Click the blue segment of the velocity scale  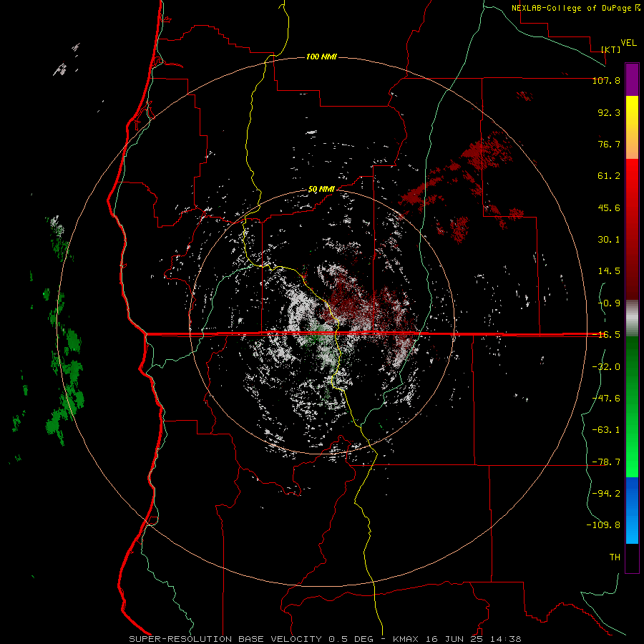coord(632,510)
